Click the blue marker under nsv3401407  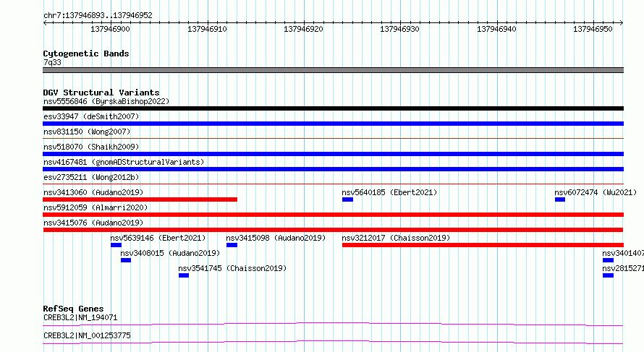[x=608, y=260]
